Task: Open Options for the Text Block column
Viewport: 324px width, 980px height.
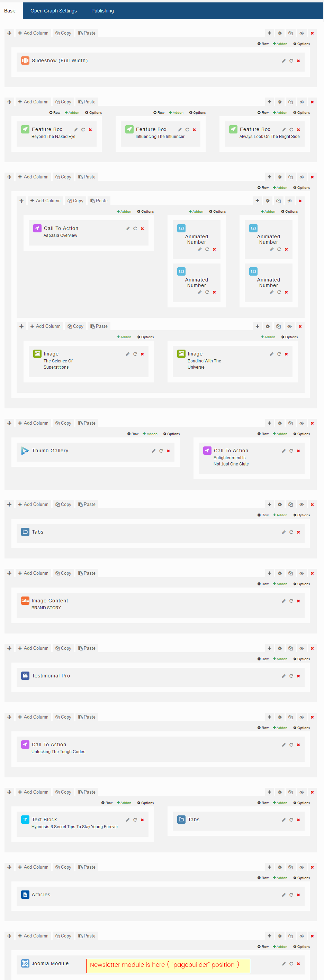Action: tap(145, 803)
